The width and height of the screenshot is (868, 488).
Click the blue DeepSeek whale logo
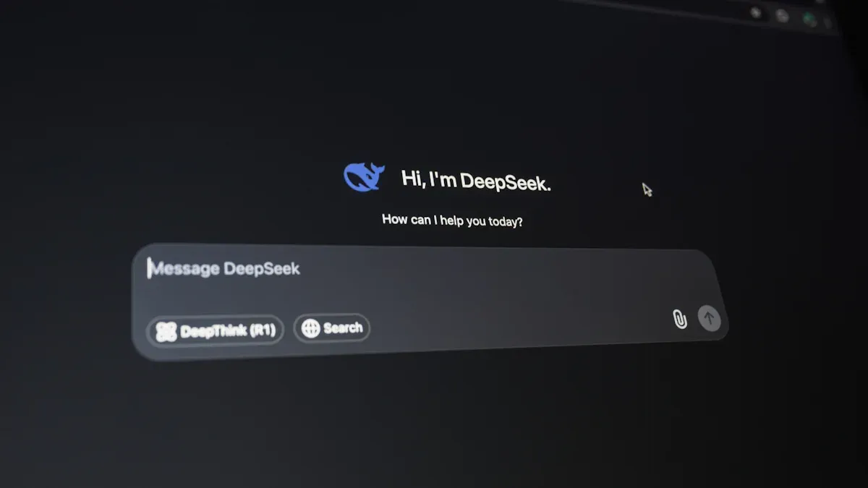pyautogui.click(x=363, y=176)
